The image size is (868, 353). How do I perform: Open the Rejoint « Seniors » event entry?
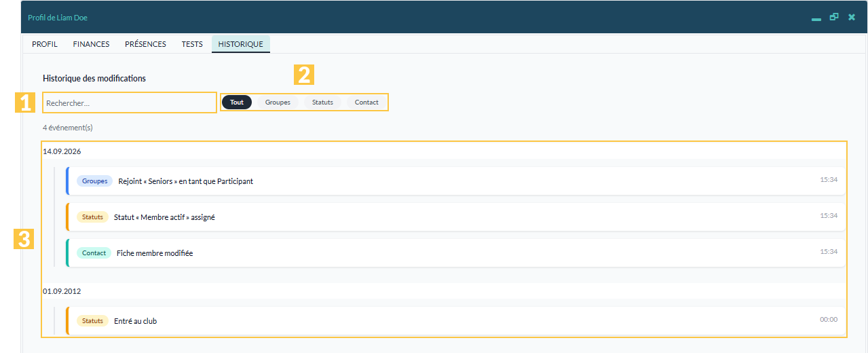(x=456, y=181)
